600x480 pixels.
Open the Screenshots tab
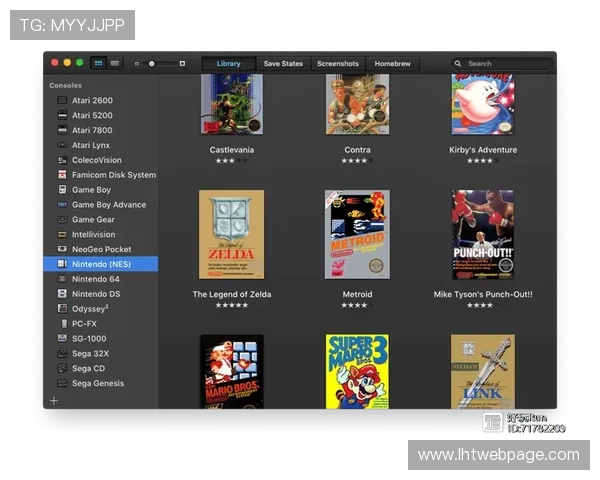coord(338,63)
